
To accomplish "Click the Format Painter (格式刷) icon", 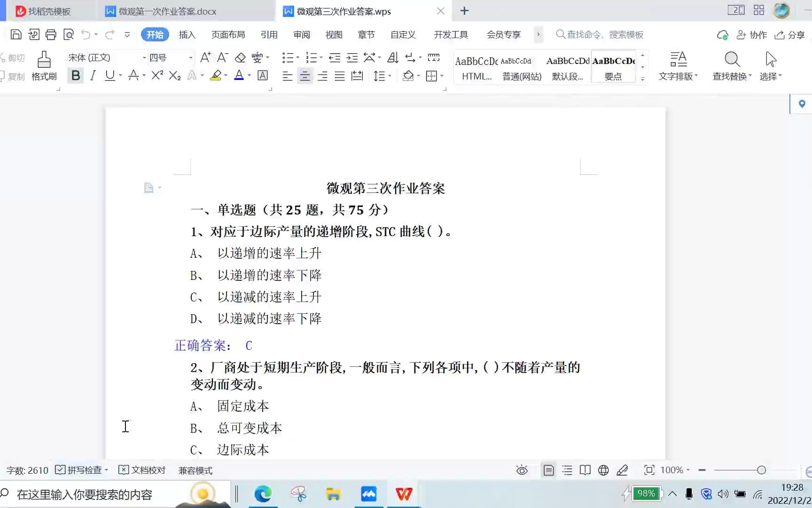I will (x=44, y=65).
